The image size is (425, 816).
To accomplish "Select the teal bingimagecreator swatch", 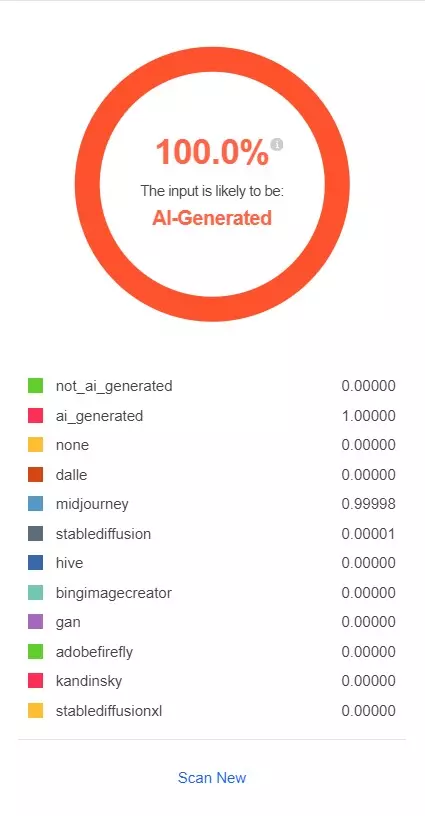I will [x=35, y=592].
